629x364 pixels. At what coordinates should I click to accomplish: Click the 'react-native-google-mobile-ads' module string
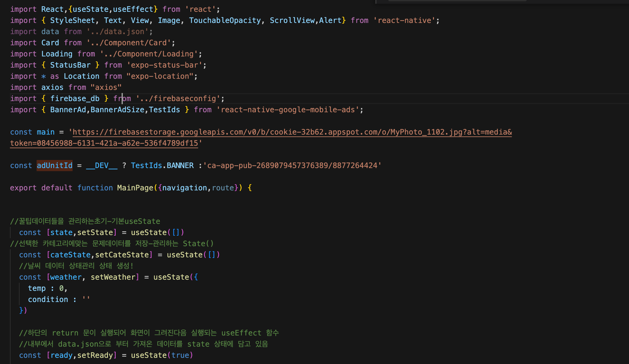tap(288, 110)
